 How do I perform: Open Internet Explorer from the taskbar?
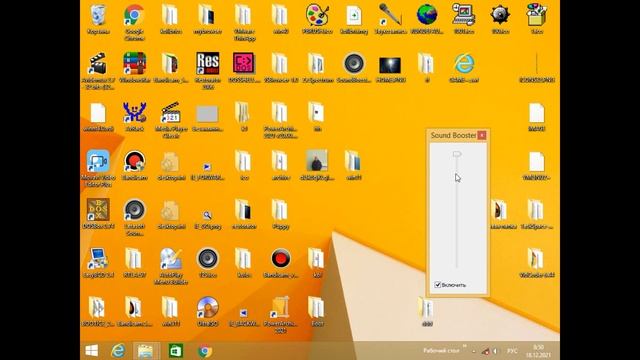pyautogui.click(x=118, y=351)
